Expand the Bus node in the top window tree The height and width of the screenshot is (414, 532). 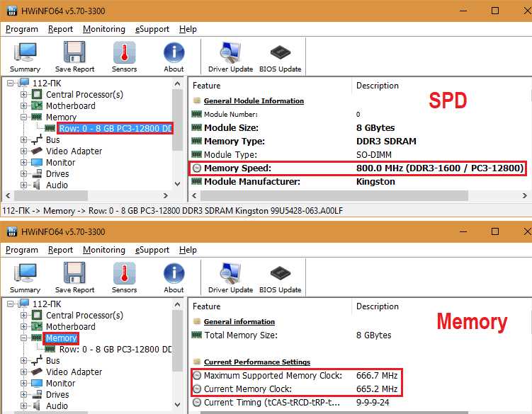click(23, 139)
